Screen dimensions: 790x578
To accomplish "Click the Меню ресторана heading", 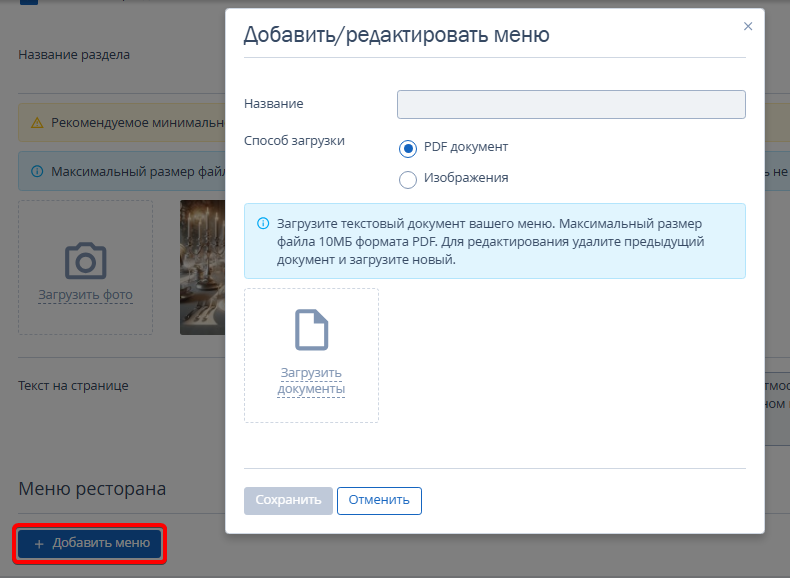I will pyautogui.click(x=92, y=489).
